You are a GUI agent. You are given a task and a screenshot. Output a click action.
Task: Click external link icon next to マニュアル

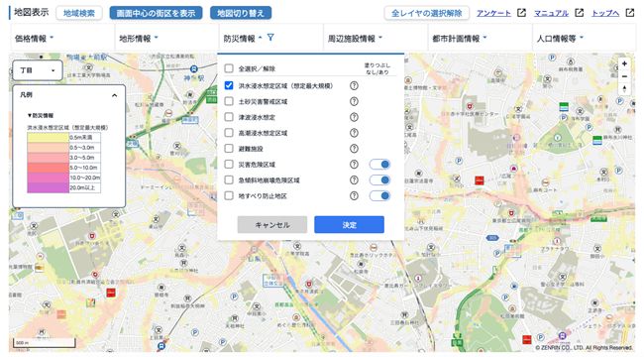[x=579, y=13]
